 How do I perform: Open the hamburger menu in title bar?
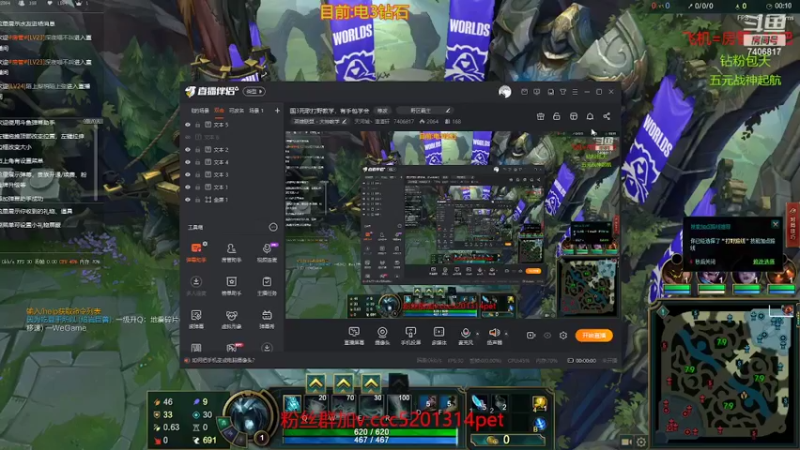575,92
